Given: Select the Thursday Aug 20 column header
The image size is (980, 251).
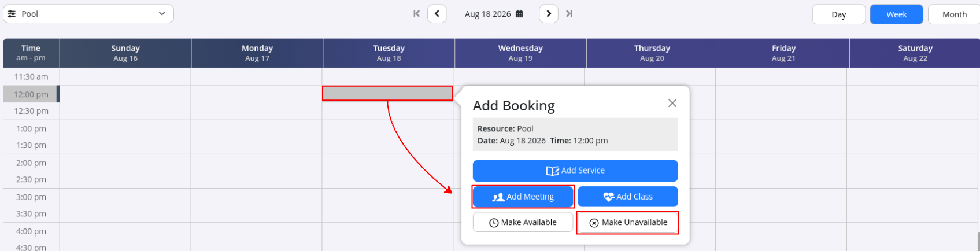Looking at the screenshot, I should [652, 53].
